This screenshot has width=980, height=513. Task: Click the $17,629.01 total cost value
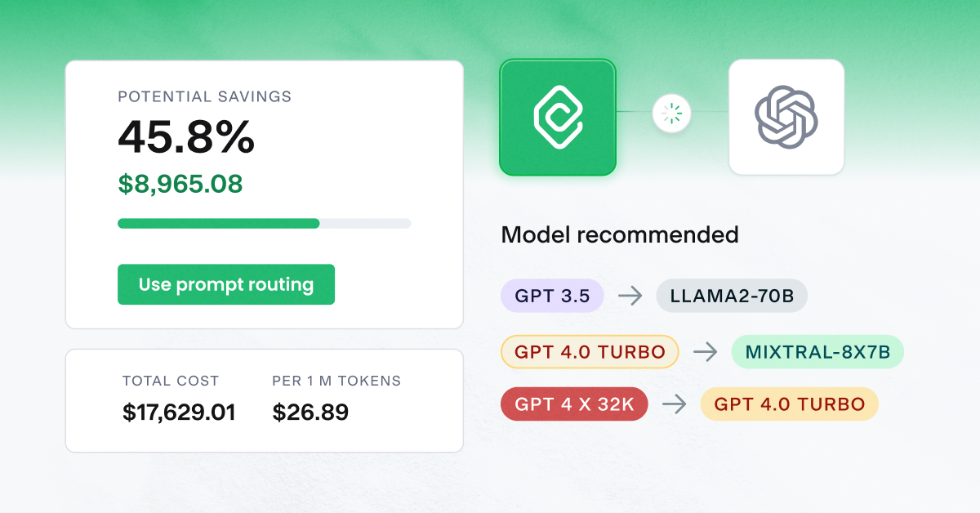tap(179, 413)
